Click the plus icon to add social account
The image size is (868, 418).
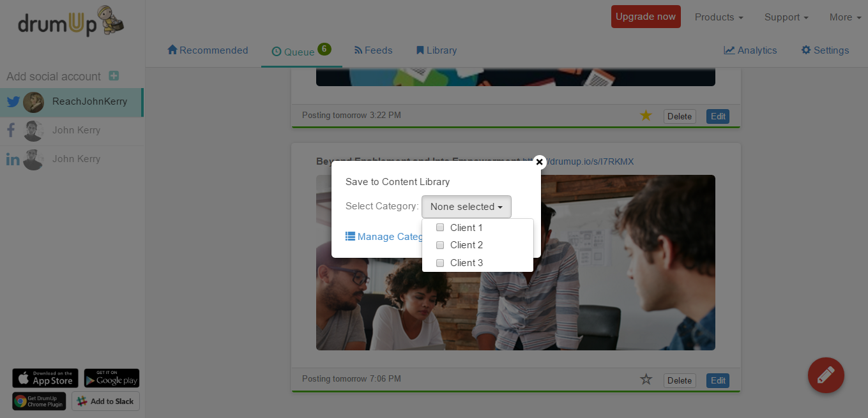pyautogui.click(x=114, y=76)
